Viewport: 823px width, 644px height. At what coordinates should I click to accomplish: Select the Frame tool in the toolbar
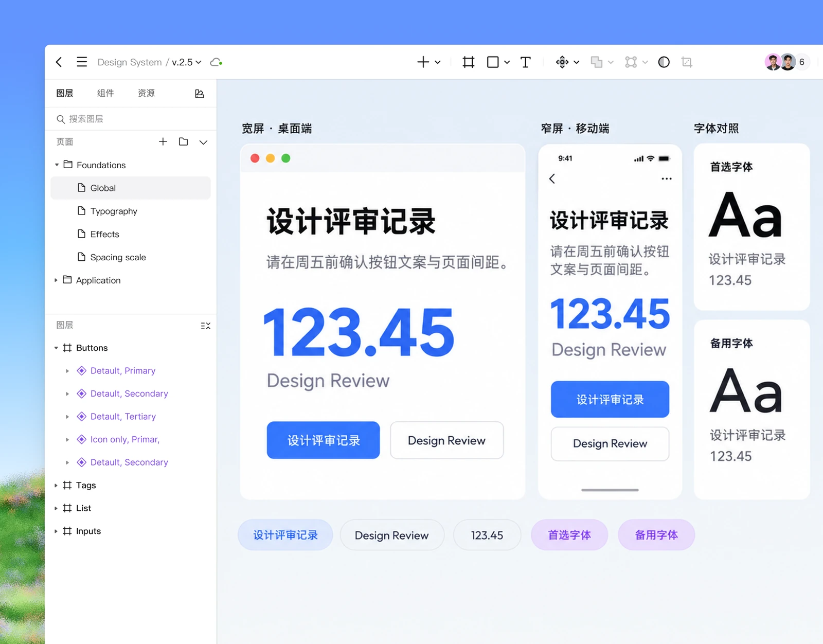tap(468, 62)
